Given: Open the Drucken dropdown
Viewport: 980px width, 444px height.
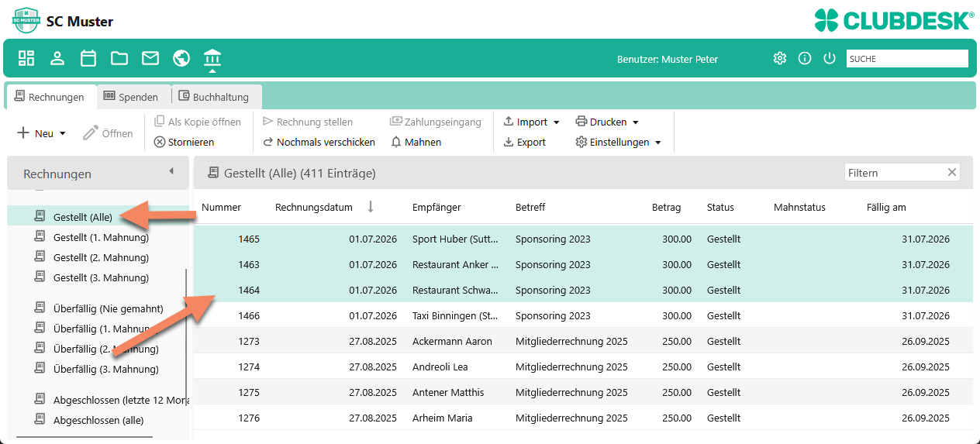Looking at the screenshot, I should (x=607, y=122).
